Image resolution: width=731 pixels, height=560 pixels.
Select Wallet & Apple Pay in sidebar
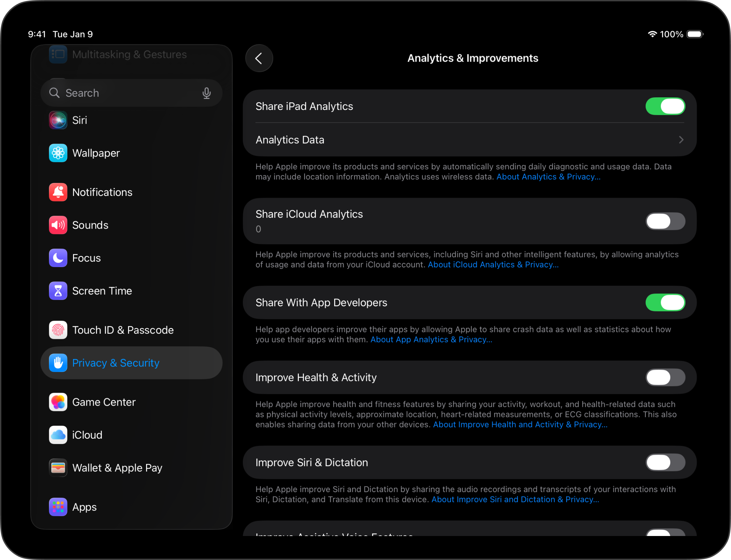pos(117,468)
